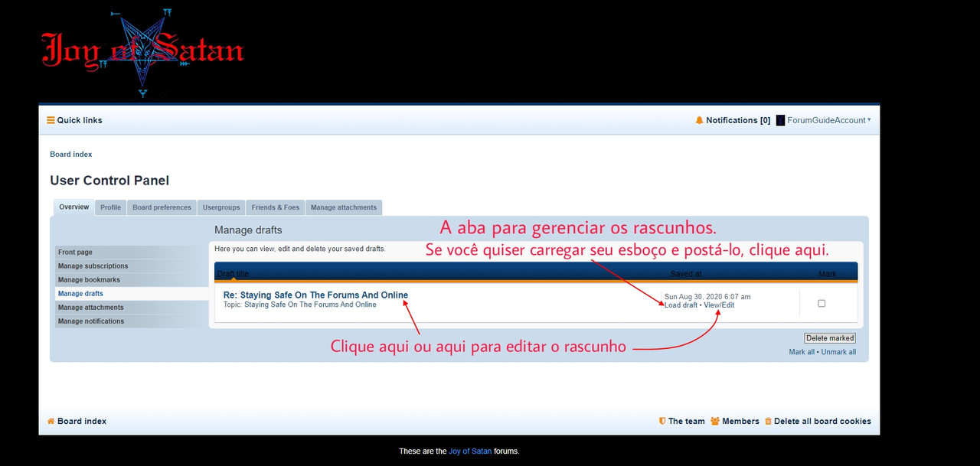Switch to the Overview tab

(x=74, y=207)
